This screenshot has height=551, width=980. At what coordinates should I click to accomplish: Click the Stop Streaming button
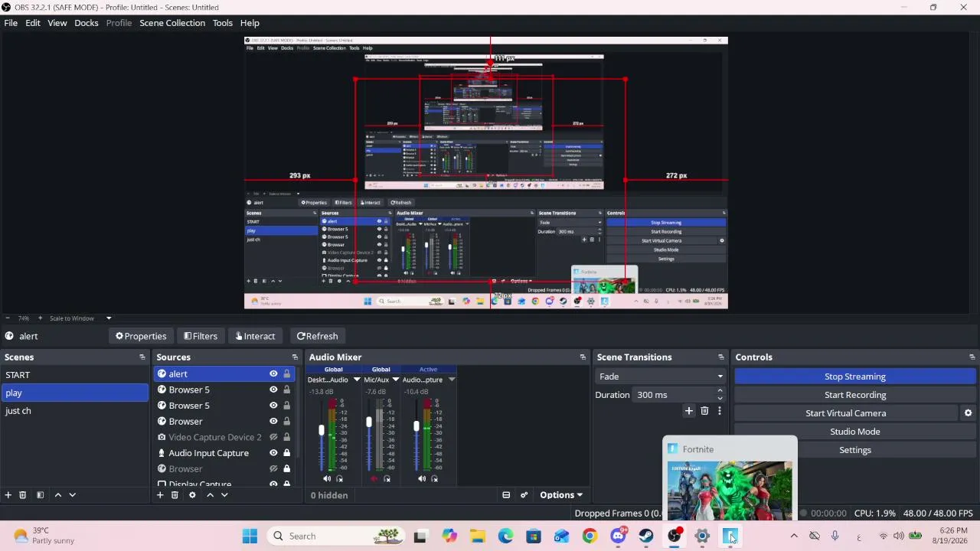tap(855, 377)
